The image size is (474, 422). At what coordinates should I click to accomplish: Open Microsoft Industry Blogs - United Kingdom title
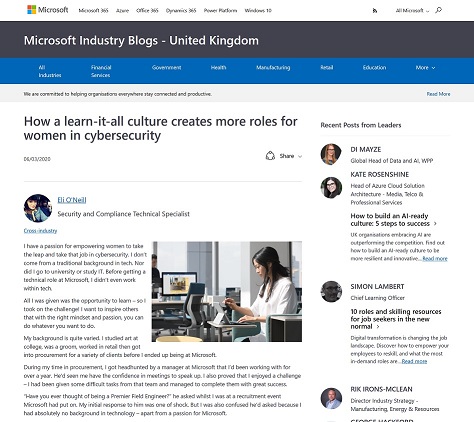point(141,41)
